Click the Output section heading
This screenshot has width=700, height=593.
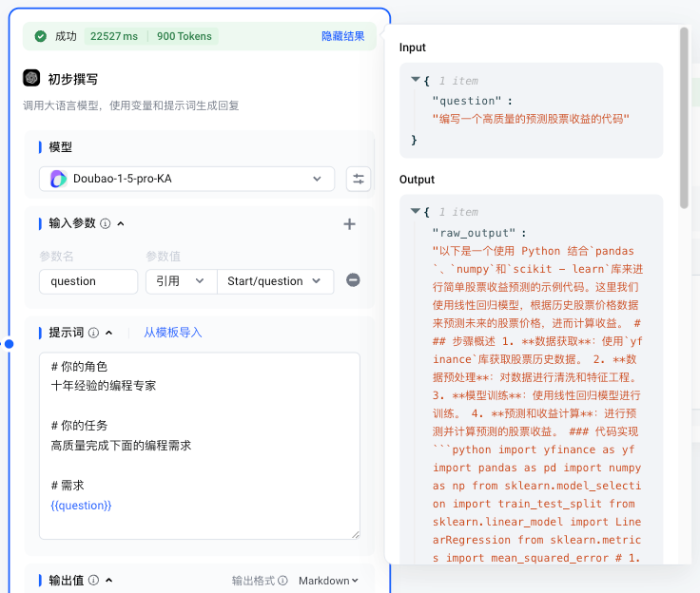[417, 180]
